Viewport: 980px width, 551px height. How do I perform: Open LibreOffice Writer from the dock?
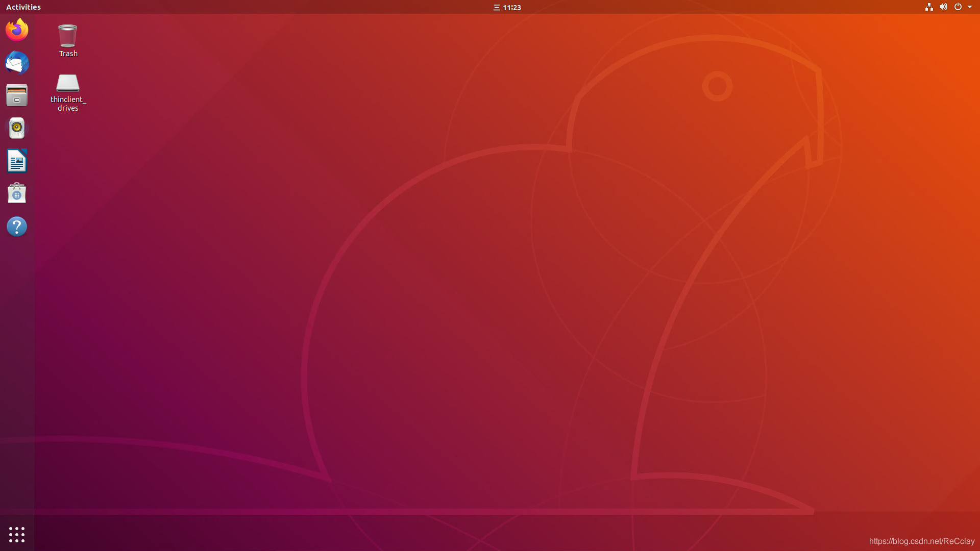point(17,161)
